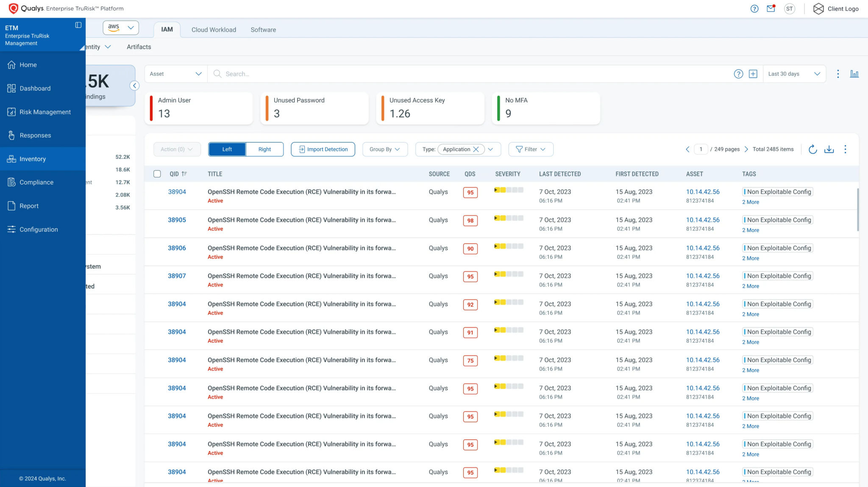The image size is (868, 487).
Task: Open the Inventory section in sidebar
Action: [33, 159]
